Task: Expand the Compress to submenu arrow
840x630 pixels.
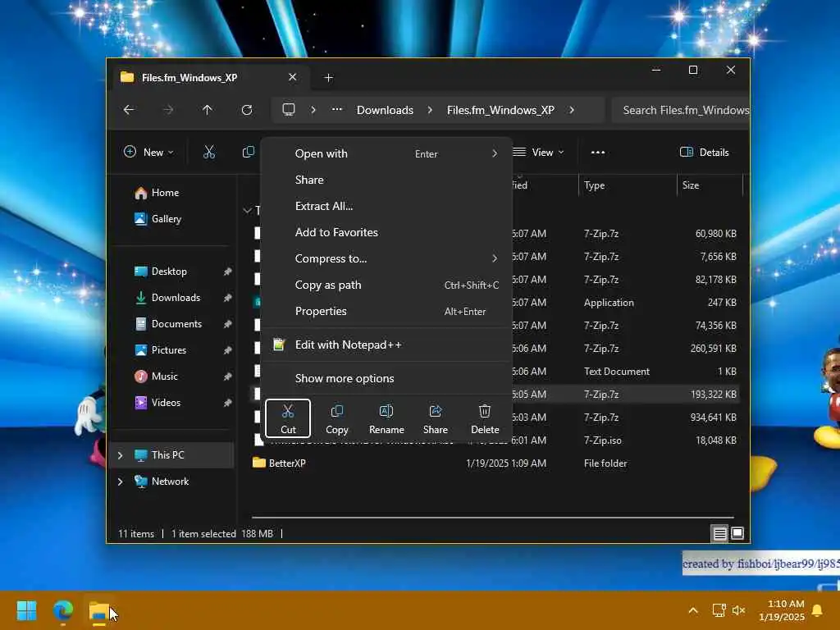Action: 495,258
